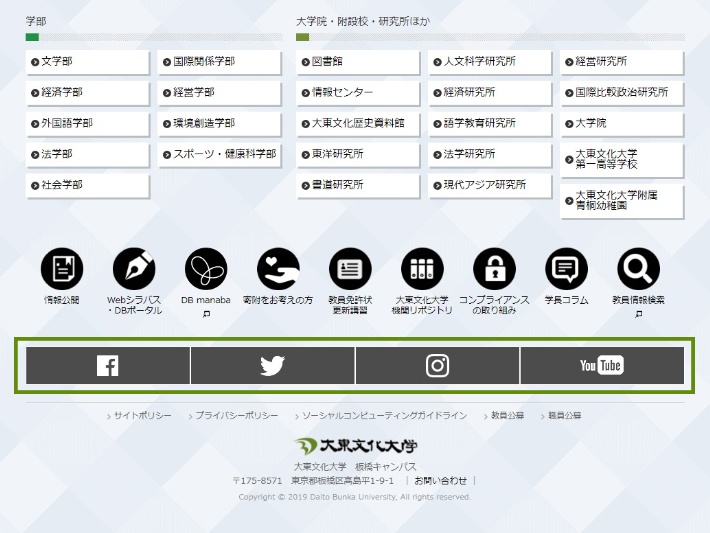Open 外国語学部 faculty button
710x533 pixels.
point(87,123)
